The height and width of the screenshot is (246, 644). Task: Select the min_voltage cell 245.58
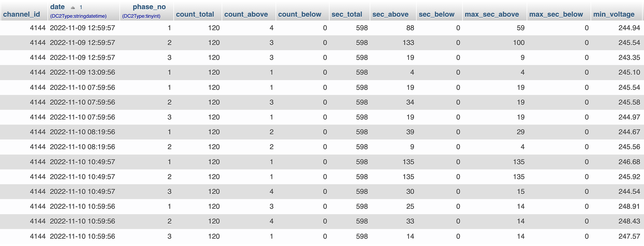pyautogui.click(x=629, y=102)
